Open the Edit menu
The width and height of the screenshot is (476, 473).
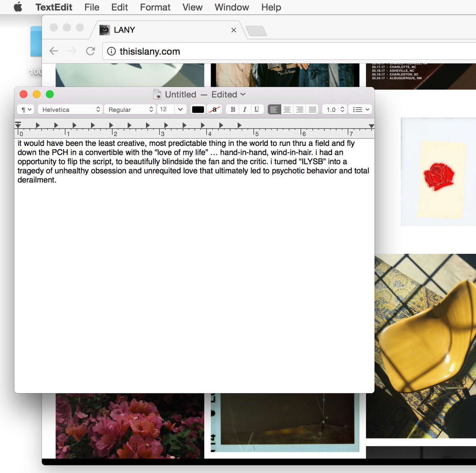[x=119, y=7]
